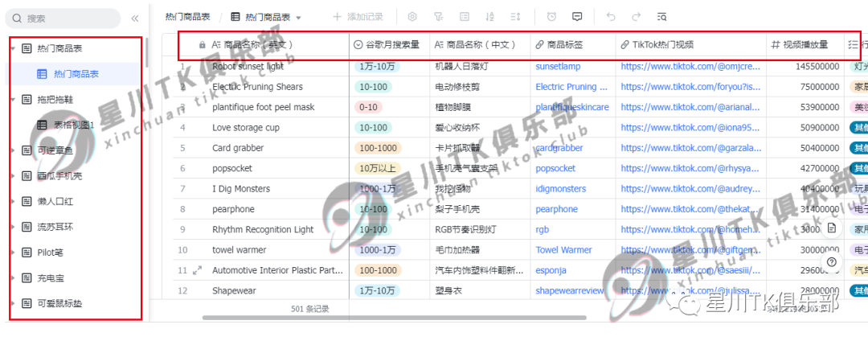The height and width of the screenshot is (341, 868).
Task: Click the 商品名称(中文) column header
Action: point(480,45)
